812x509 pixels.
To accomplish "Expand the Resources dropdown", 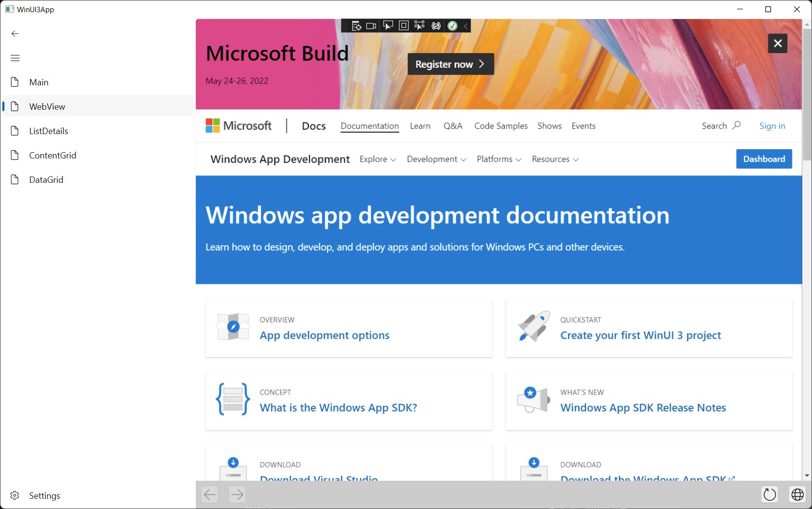I will [555, 159].
